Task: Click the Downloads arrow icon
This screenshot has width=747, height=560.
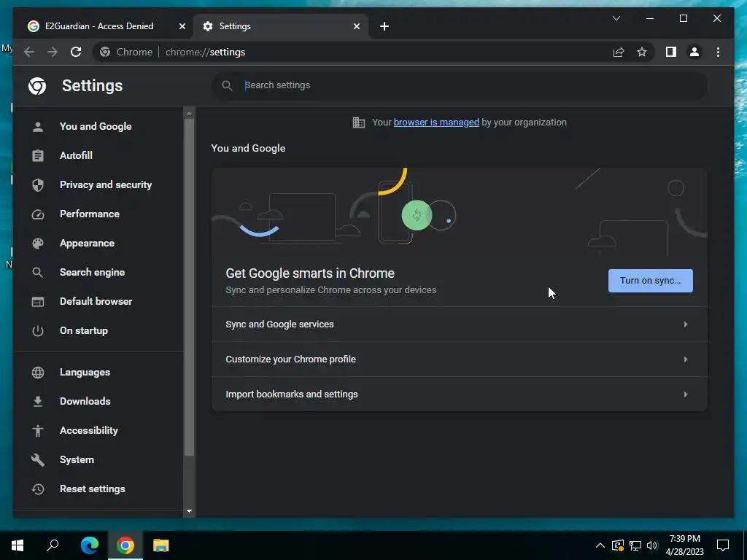Action: click(38, 402)
